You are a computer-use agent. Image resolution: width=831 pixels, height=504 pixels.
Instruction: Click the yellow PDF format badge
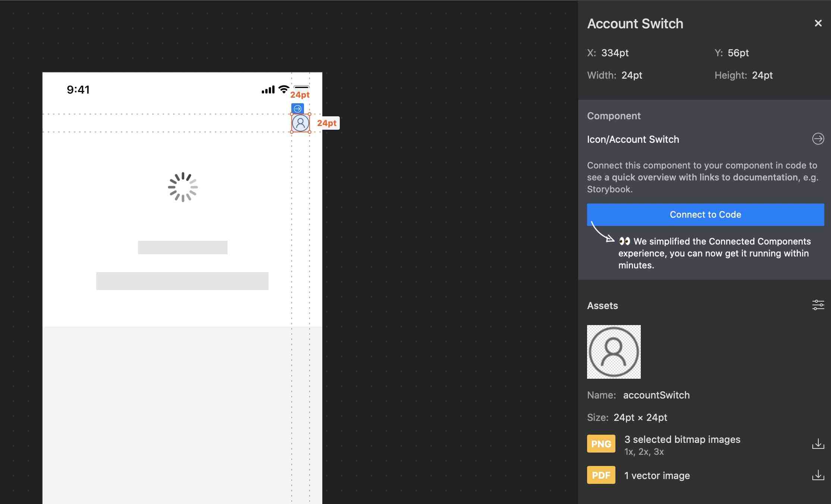pyautogui.click(x=601, y=475)
